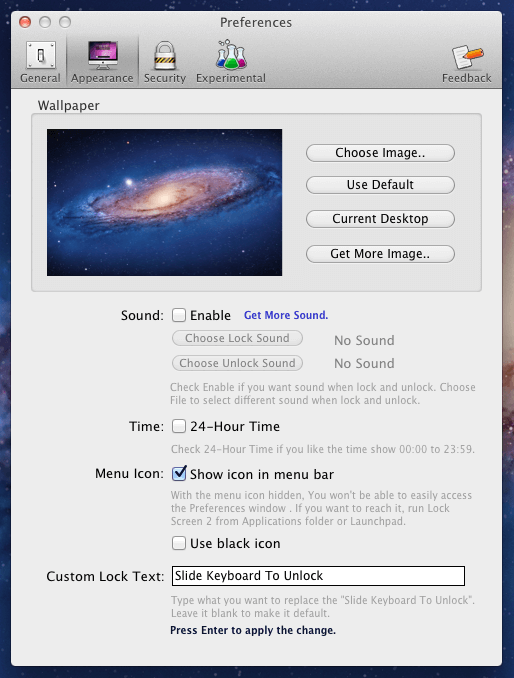
Task: Click the Preferences window title
Action: coord(256,22)
